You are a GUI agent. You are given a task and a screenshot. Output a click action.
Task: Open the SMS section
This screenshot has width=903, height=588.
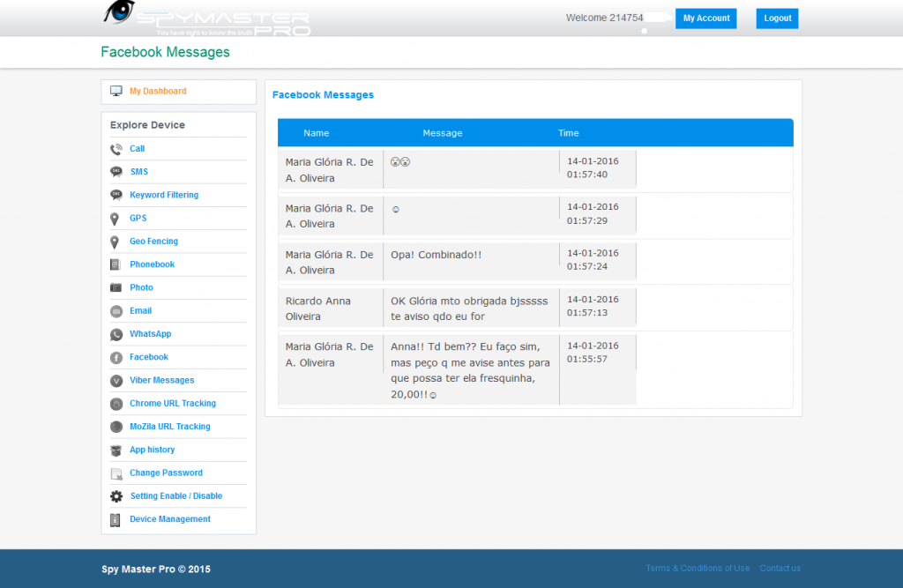[138, 172]
